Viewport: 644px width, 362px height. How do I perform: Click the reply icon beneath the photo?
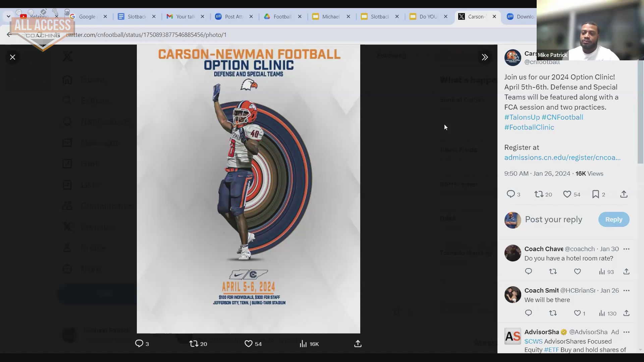(x=139, y=344)
